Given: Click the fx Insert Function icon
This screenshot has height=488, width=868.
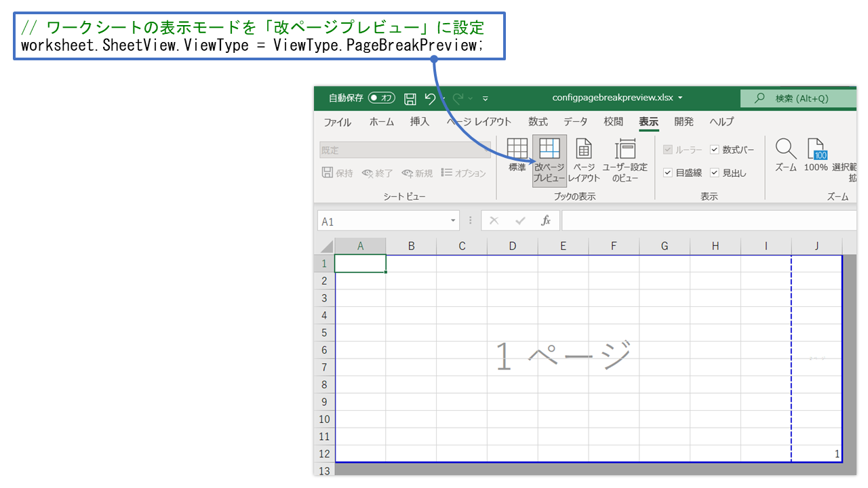Looking at the screenshot, I should pyautogui.click(x=546, y=221).
